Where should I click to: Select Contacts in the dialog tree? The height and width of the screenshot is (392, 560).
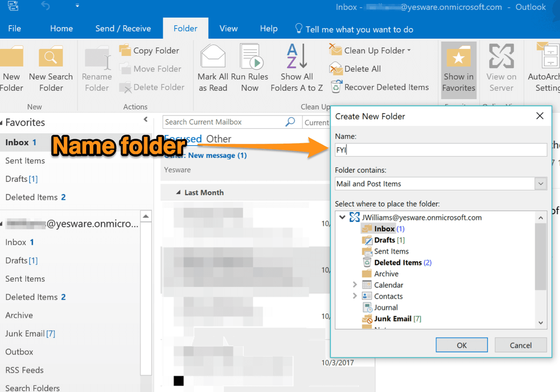(x=382, y=297)
